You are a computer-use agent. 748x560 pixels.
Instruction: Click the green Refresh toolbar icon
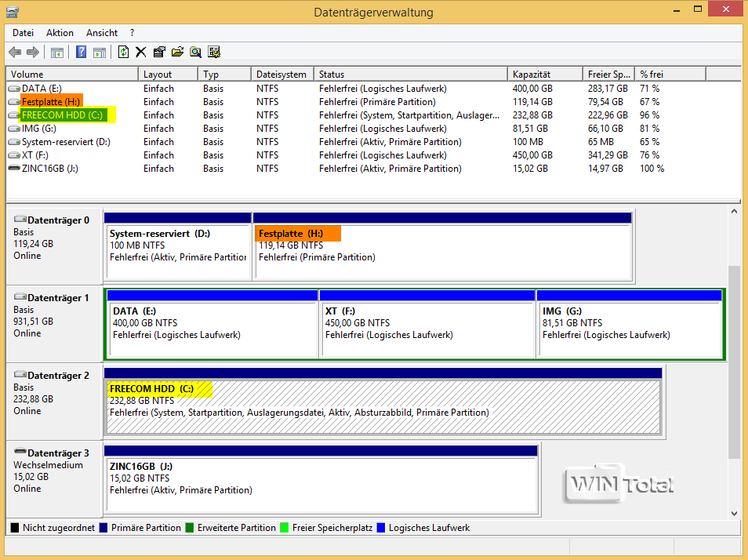(123, 53)
